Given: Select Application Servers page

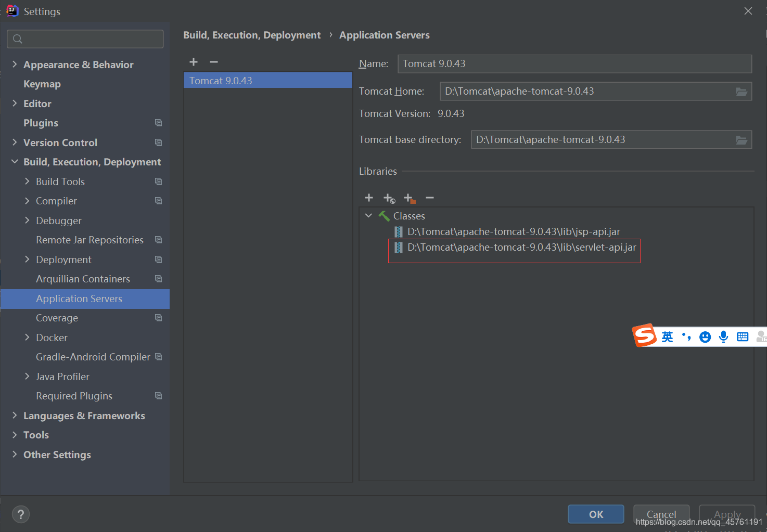Looking at the screenshot, I should coord(85,299).
